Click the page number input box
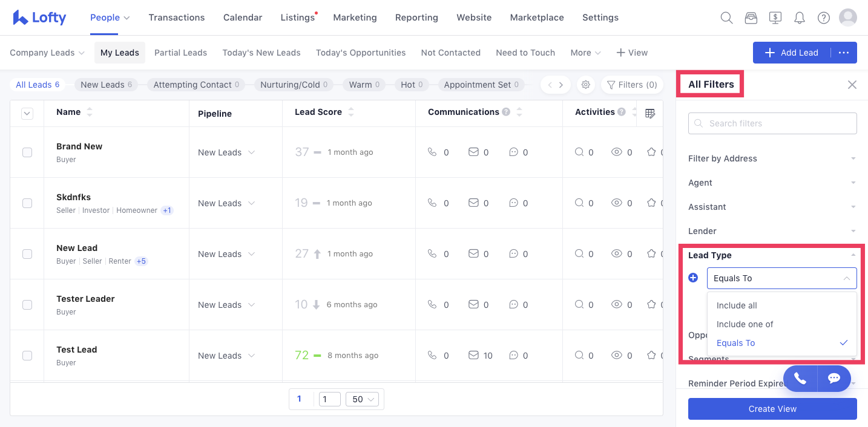Screen dimensions: 868x427 pos(329,399)
